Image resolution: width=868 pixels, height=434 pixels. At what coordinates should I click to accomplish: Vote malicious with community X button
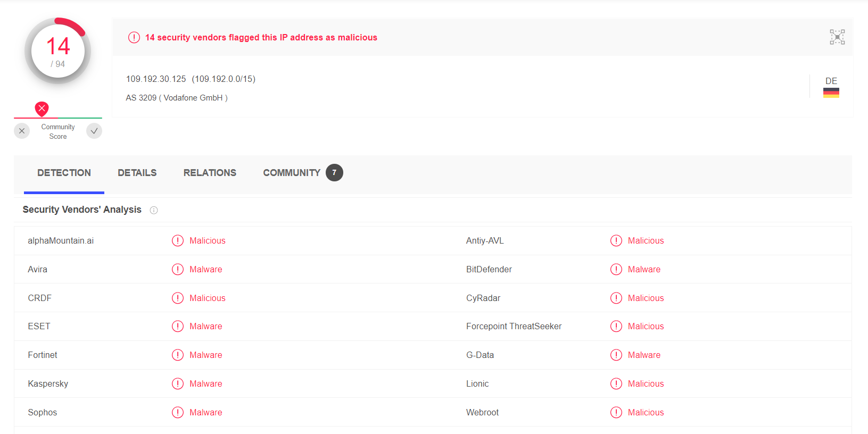tap(22, 131)
